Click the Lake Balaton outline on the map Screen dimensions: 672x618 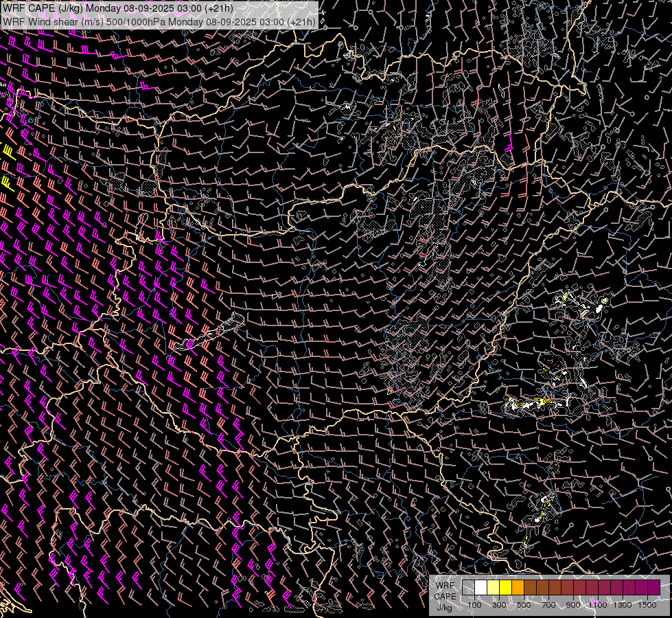coord(210,331)
